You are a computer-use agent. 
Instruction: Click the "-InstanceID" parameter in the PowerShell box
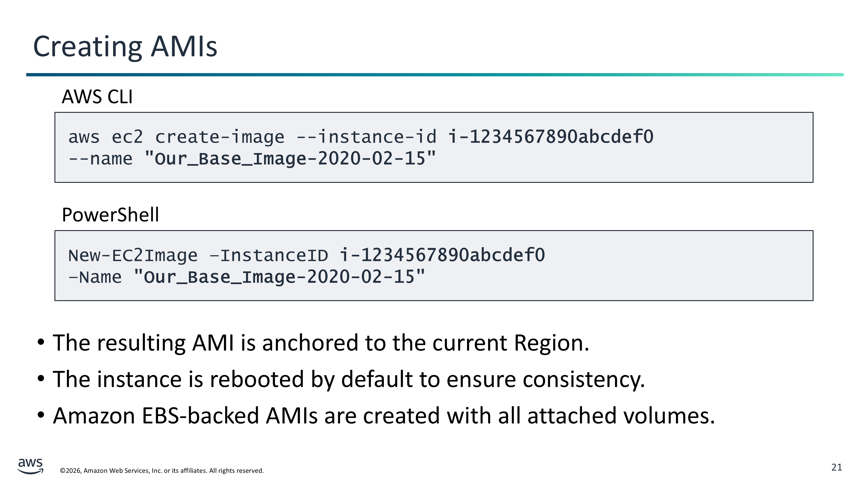(x=269, y=255)
